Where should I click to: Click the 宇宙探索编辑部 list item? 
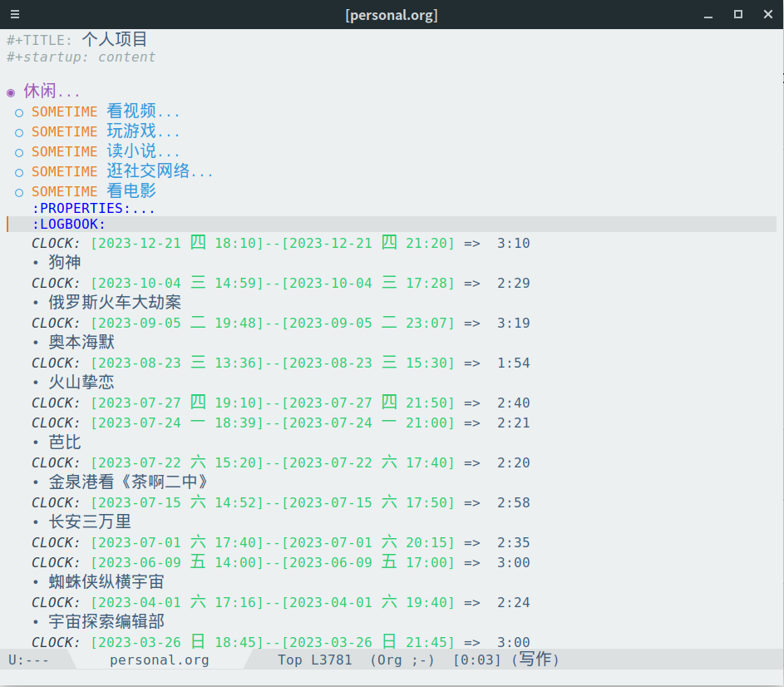click(106, 622)
